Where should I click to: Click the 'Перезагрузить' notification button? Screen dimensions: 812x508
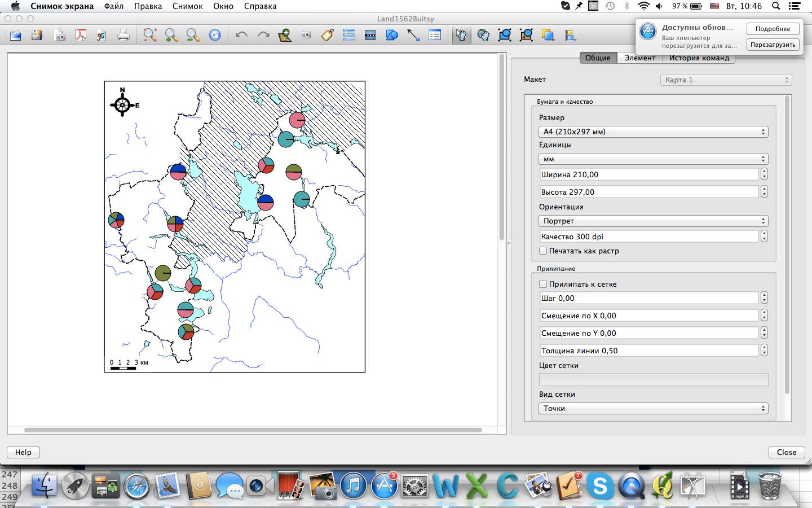(x=773, y=45)
